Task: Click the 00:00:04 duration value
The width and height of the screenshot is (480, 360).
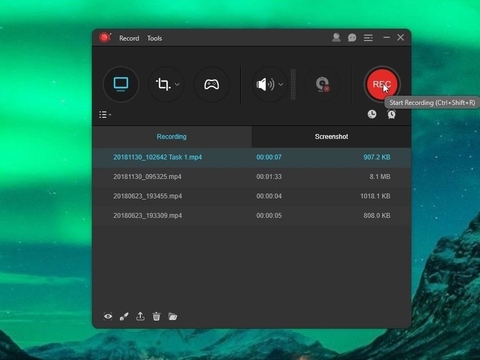Action: click(x=269, y=196)
